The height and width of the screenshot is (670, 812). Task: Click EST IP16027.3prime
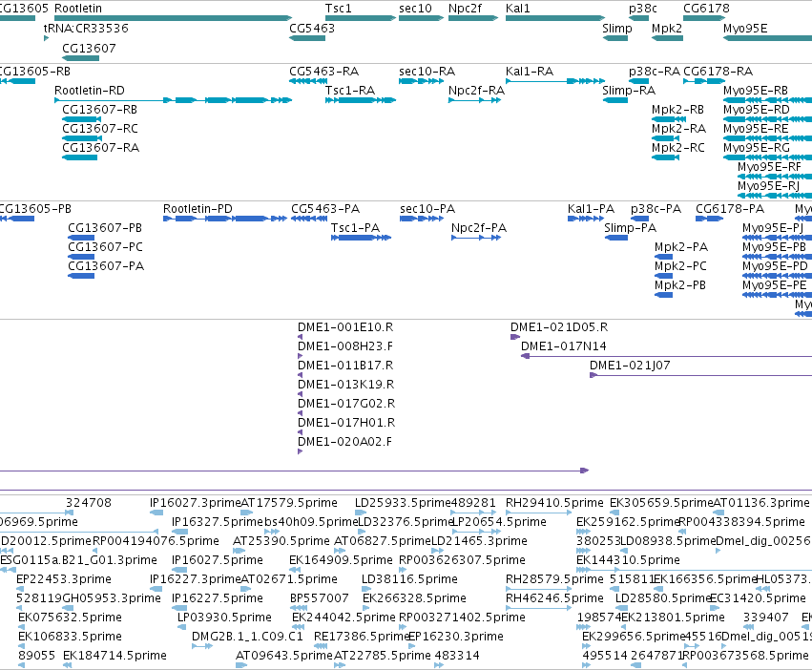coord(196,503)
